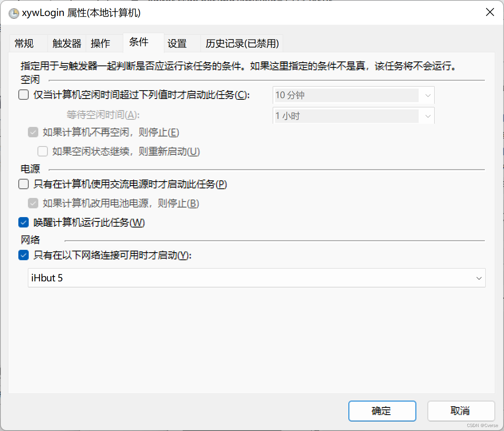
Task: Click the 电源 section heading
Action: click(x=30, y=169)
